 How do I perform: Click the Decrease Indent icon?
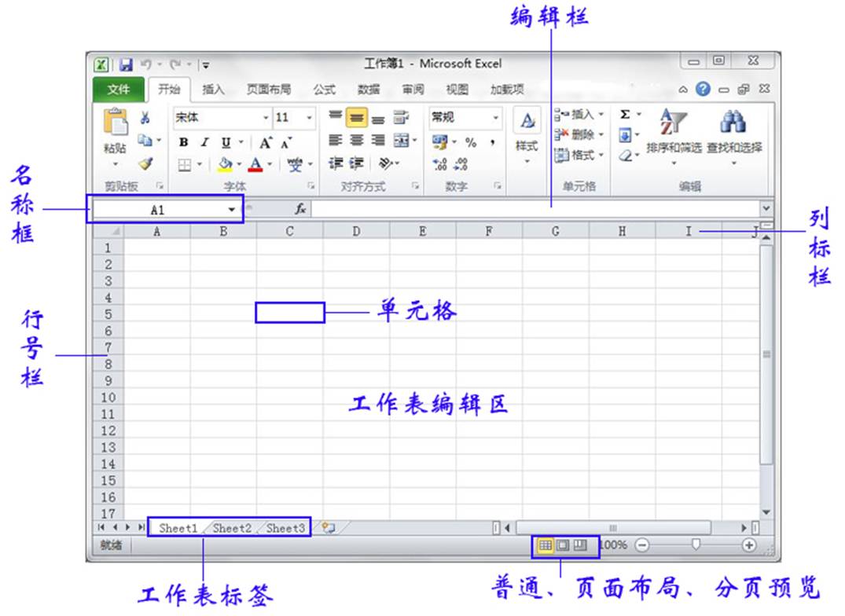(336, 163)
